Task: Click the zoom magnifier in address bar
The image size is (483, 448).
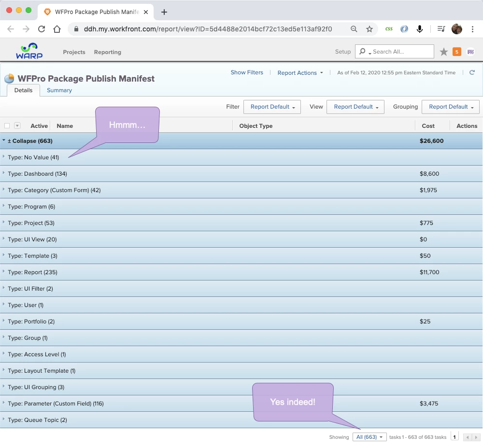Action: [354, 29]
